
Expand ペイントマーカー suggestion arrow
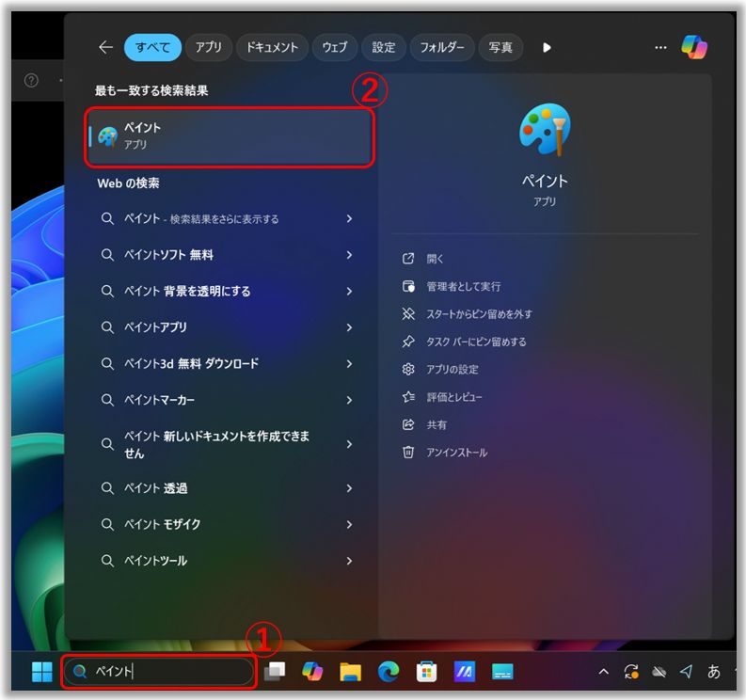point(349,400)
